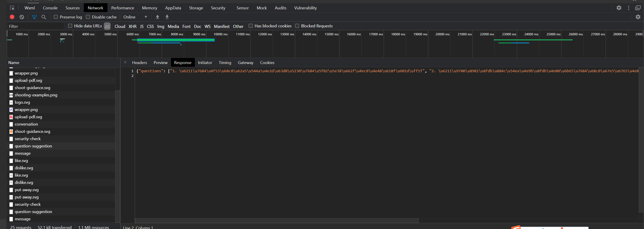Image resolution: width=644 pixels, height=229 pixels.
Task: Filter requests by Cloud
Action: (120, 26)
